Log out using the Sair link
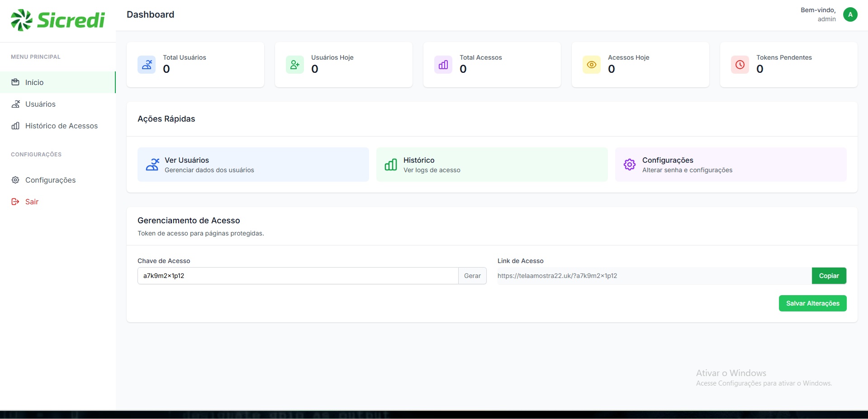868x419 pixels. [x=32, y=202]
